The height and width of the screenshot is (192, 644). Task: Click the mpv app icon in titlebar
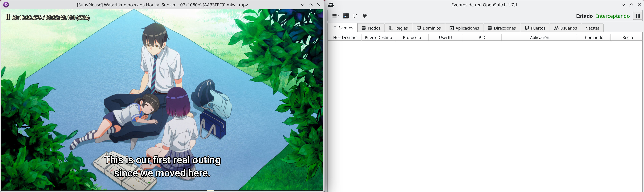tap(6, 5)
